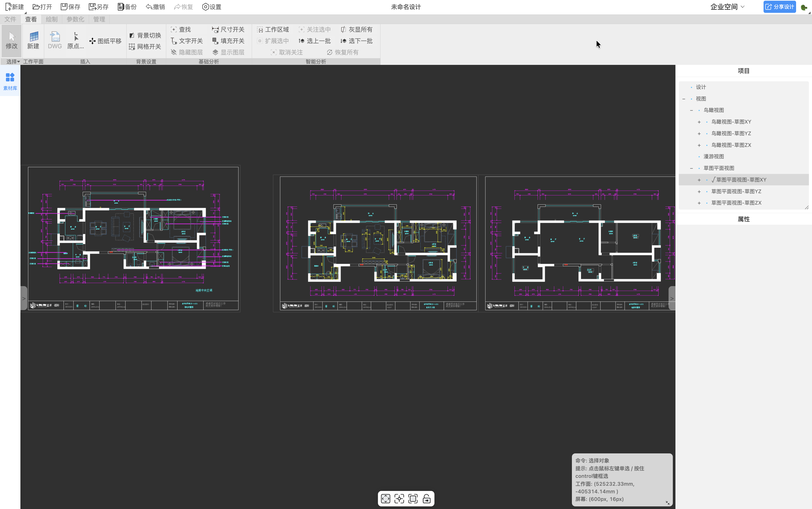Click 显示图层 show layer

228,52
